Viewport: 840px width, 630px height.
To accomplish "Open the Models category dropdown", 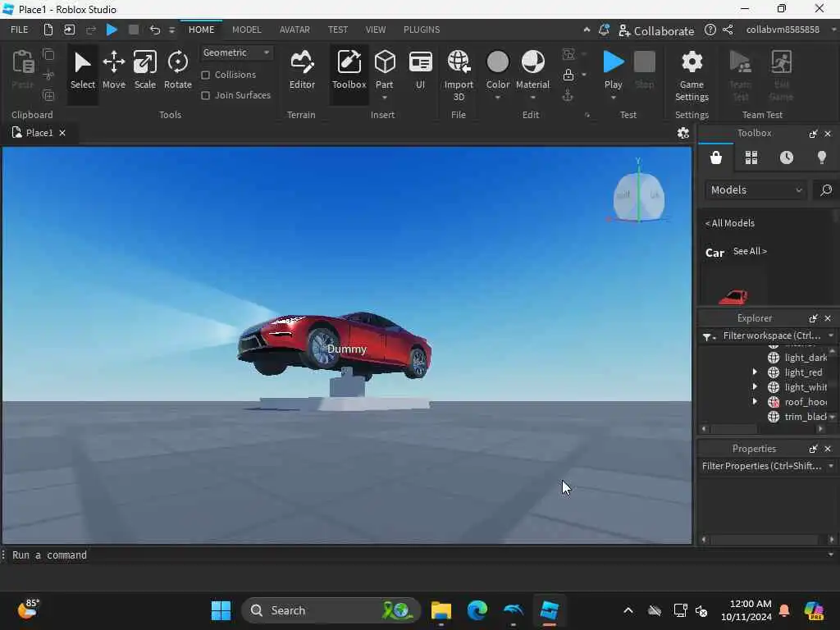I will pyautogui.click(x=756, y=189).
